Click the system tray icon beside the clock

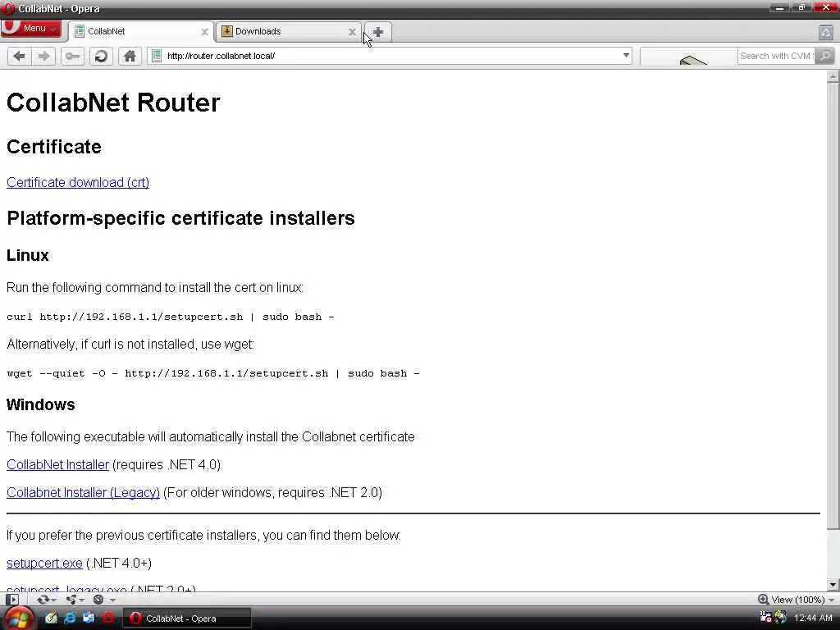click(781, 618)
